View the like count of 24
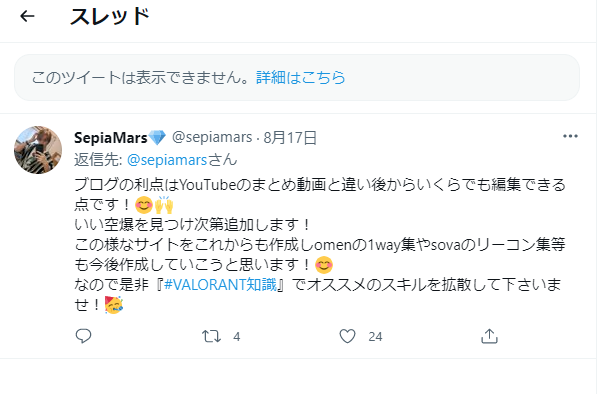 tap(375, 337)
